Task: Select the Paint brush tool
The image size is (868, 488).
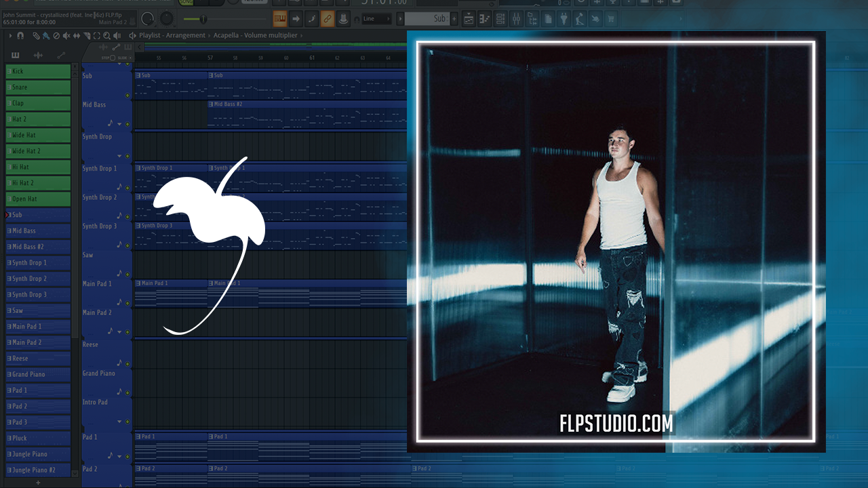Action: [x=45, y=35]
